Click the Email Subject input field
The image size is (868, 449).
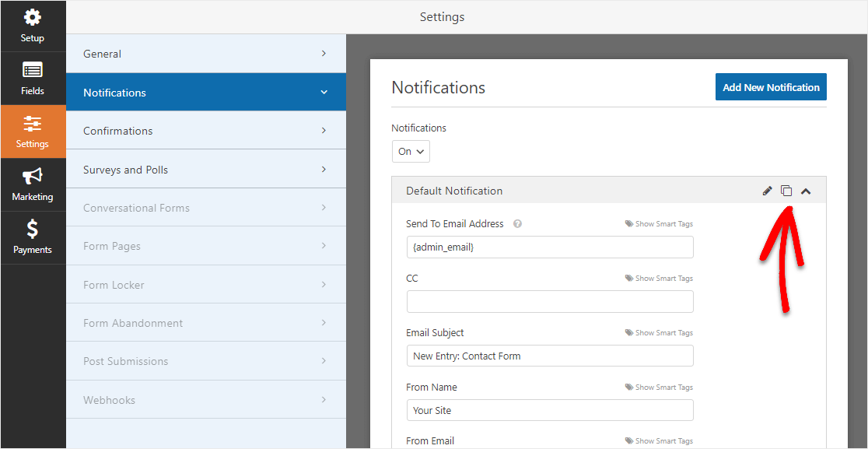pyautogui.click(x=550, y=356)
